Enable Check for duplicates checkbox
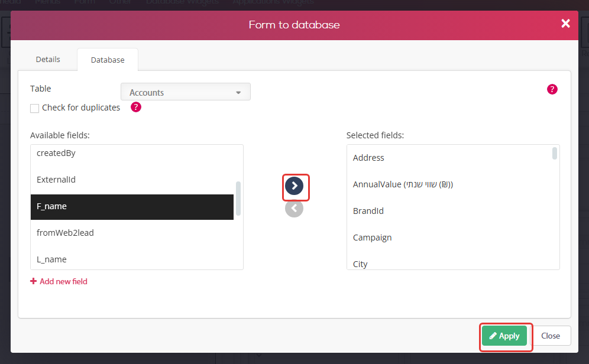Screen dimensions: 589x364 point(34,109)
